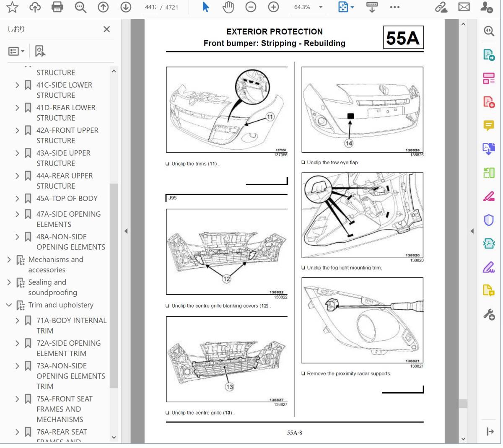Zoom out with the minus button

click(251, 7)
